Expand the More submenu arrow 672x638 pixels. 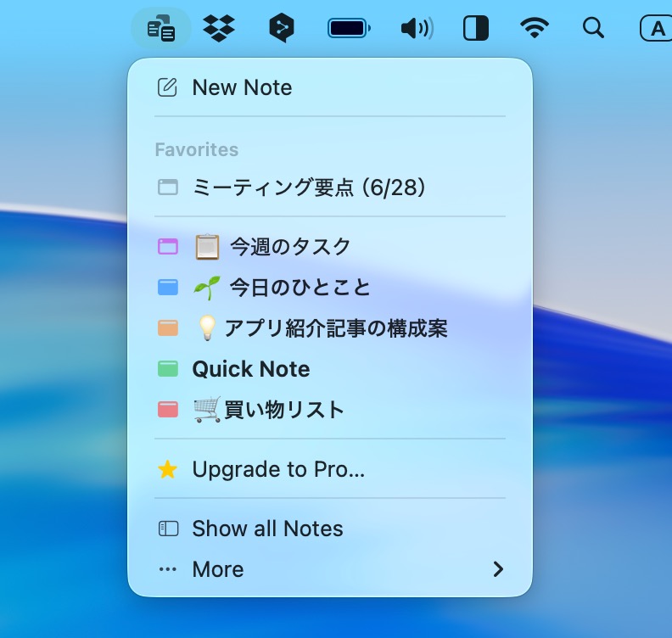(x=498, y=569)
